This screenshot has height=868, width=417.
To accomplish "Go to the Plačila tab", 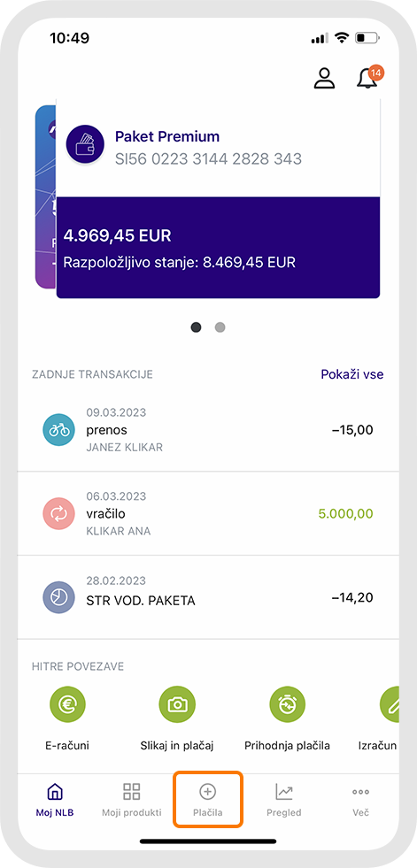I will tap(208, 800).
